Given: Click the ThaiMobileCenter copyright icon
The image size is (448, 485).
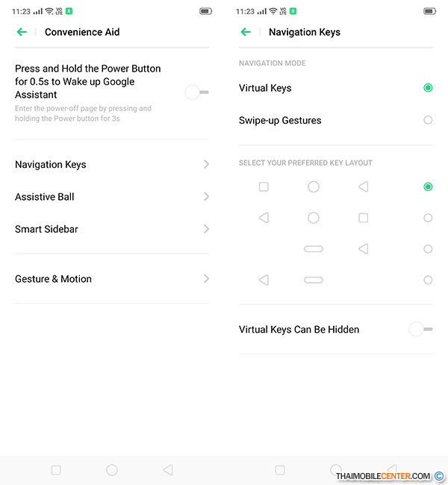Looking at the screenshot, I should [x=439, y=476].
